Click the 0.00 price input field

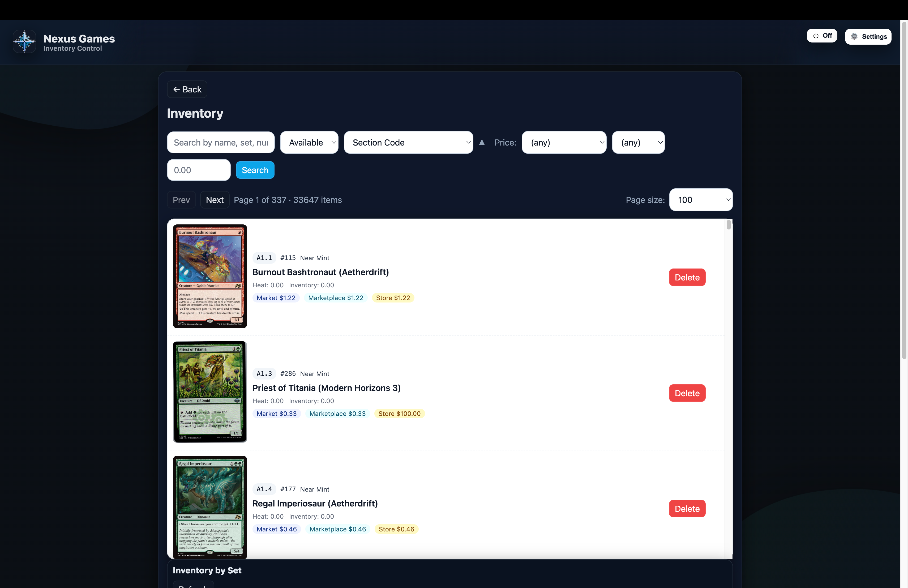coord(198,170)
